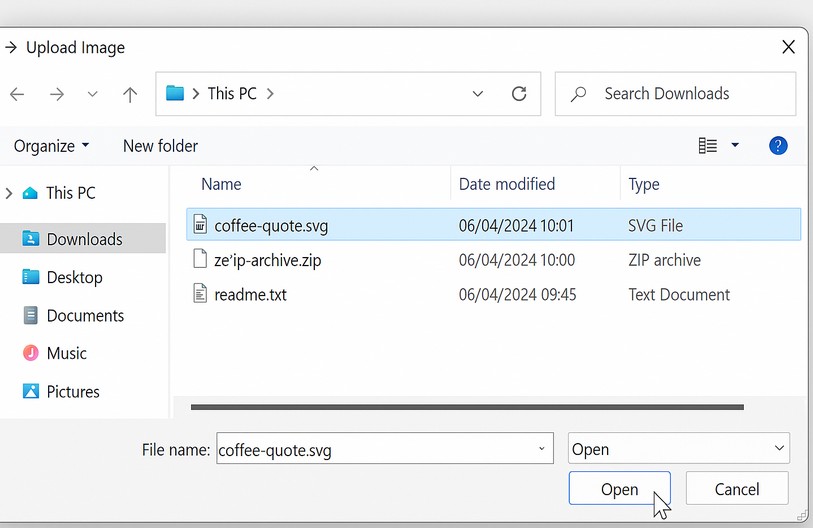Click the Open button

coord(620,489)
